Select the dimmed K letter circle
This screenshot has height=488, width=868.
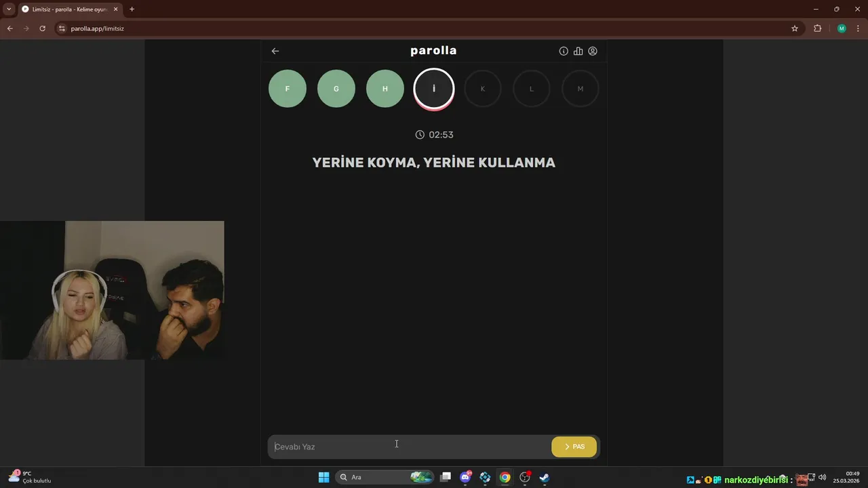[x=483, y=89]
